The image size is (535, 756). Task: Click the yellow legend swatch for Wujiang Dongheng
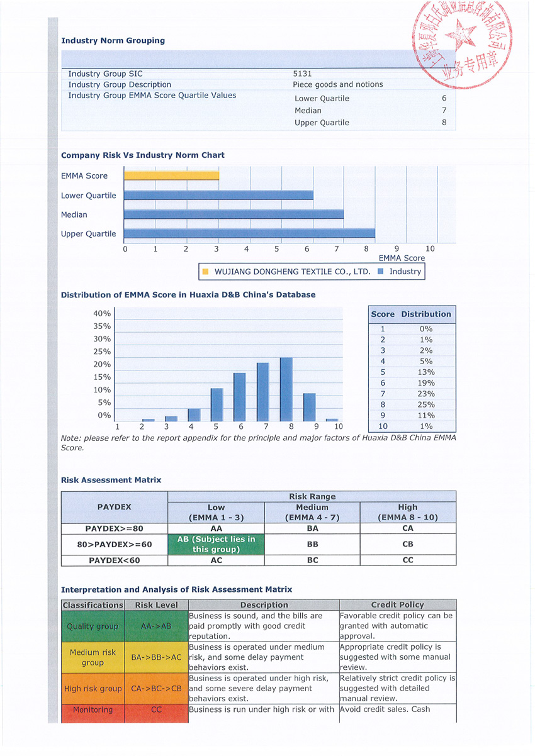205,272
